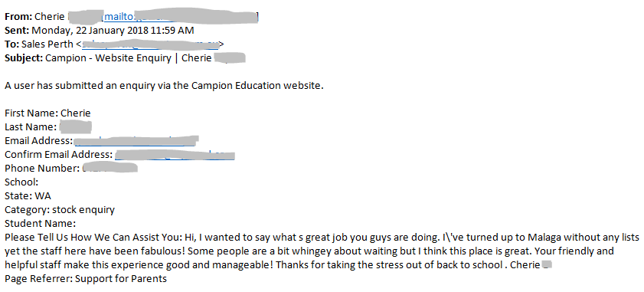Image resolution: width=644 pixels, height=292 pixels.
Task: Click the Category: stock enquiry line
Action: (x=60, y=210)
